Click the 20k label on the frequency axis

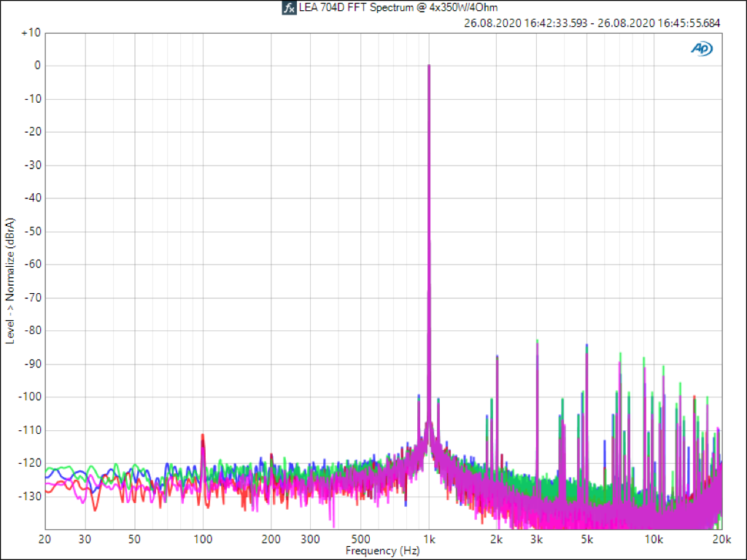[x=721, y=540]
